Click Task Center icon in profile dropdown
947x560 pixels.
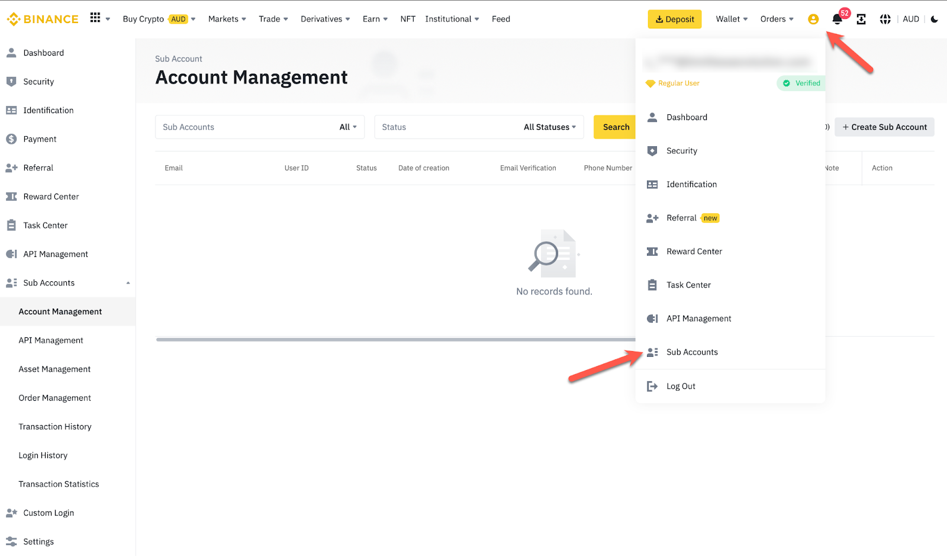coord(652,285)
